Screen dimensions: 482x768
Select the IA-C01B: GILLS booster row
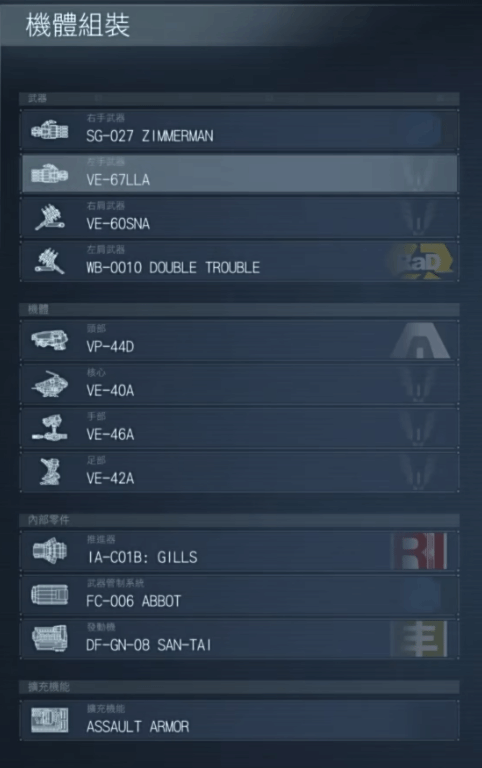click(x=240, y=551)
